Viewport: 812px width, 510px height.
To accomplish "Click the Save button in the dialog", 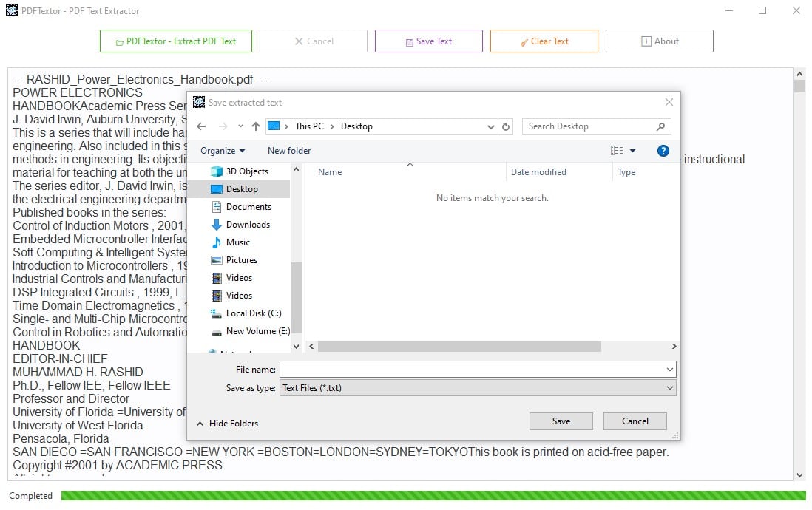I will click(x=561, y=421).
